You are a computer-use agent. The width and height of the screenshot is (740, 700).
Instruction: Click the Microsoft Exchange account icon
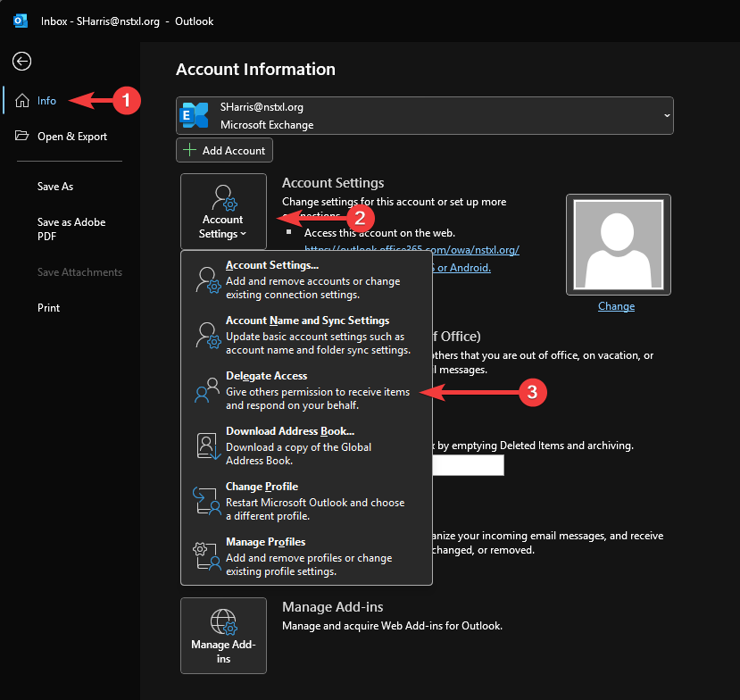[x=195, y=115]
